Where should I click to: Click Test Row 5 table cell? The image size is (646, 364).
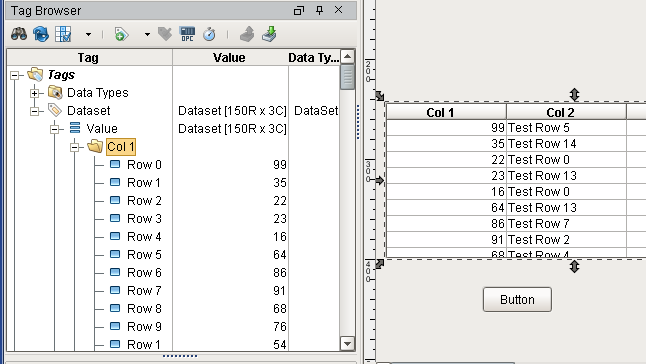[x=566, y=128]
